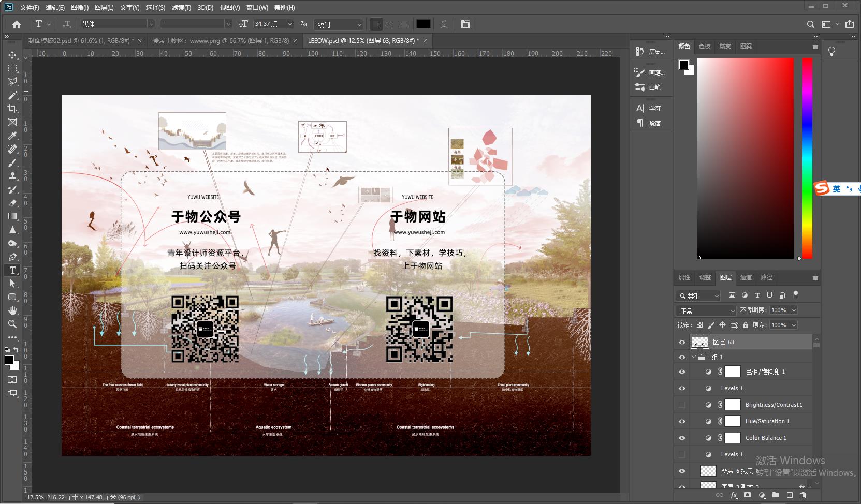Open the share icon at top right
The width and height of the screenshot is (861, 504).
pyautogui.click(x=850, y=24)
